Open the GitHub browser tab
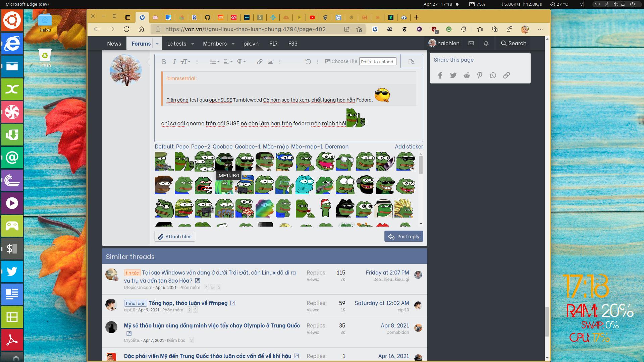 click(208, 17)
